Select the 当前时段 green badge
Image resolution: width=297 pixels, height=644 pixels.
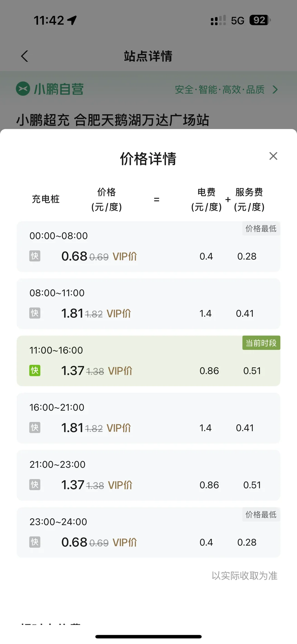click(261, 343)
